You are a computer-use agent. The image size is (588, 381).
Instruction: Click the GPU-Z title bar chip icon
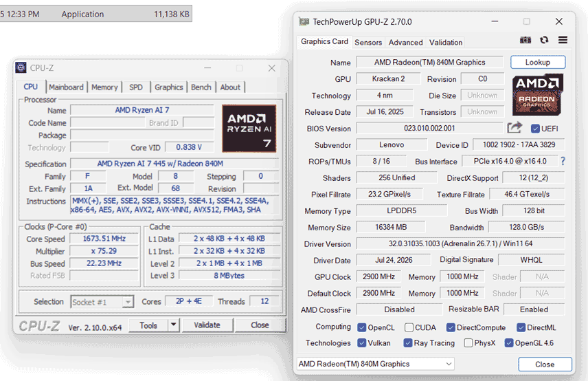(x=304, y=22)
